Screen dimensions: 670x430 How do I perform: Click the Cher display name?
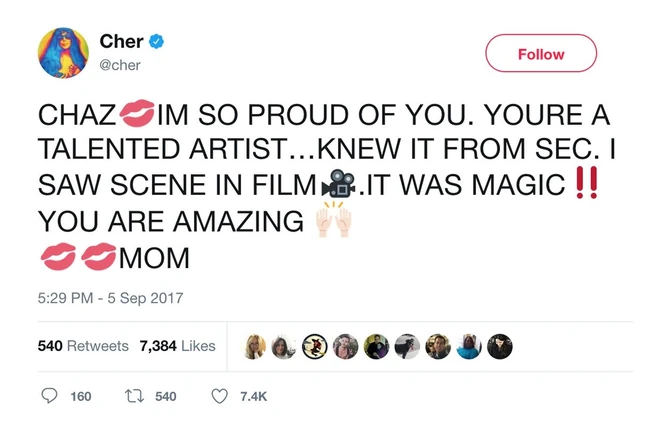click(x=122, y=41)
